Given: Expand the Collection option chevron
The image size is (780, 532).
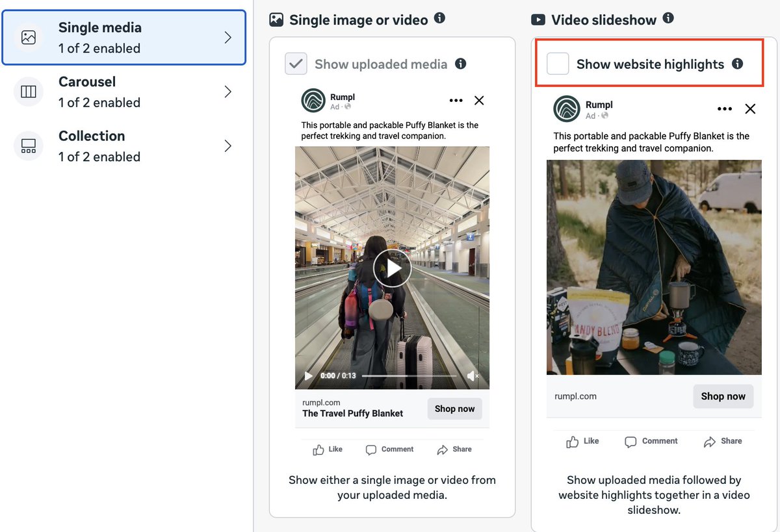Looking at the screenshot, I should [x=228, y=146].
